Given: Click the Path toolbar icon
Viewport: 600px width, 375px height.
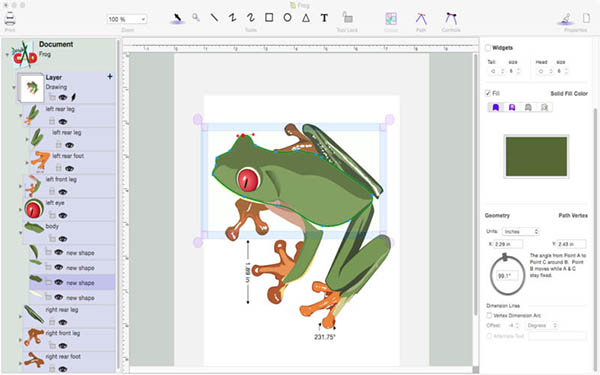Looking at the screenshot, I should [421, 18].
